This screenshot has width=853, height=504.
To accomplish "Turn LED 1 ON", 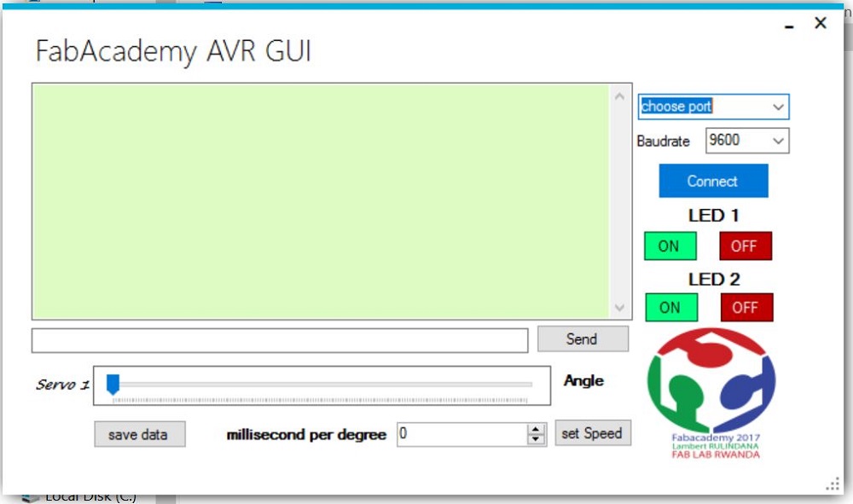I will (x=670, y=246).
